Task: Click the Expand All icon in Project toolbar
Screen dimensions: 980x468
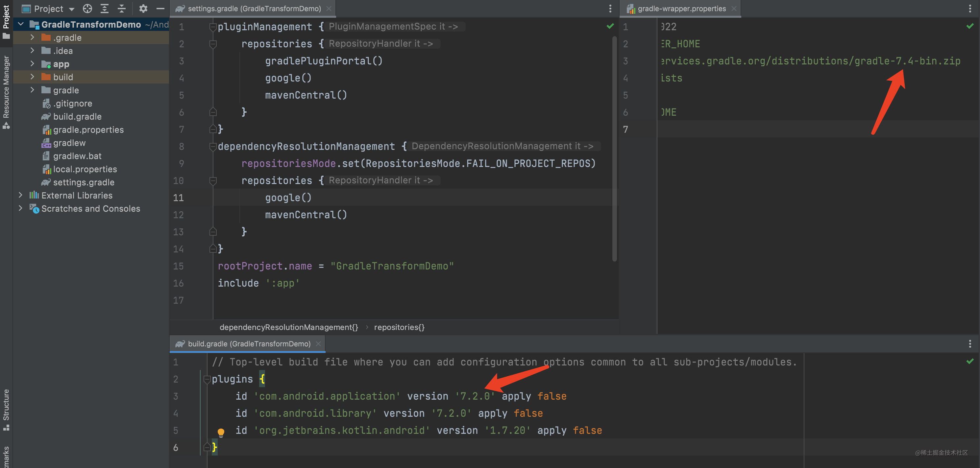Action: pyautogui.click(x=105, y=8)
